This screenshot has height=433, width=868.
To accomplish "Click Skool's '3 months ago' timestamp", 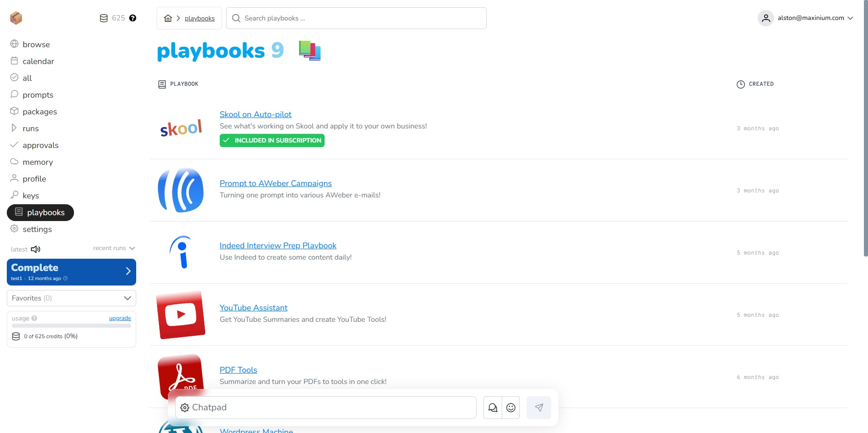I will [758, 128].
